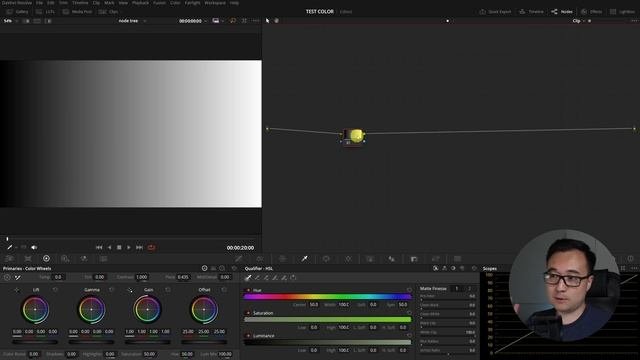Open the Workspace menu

pyautogui.click(x=215, y=3)
